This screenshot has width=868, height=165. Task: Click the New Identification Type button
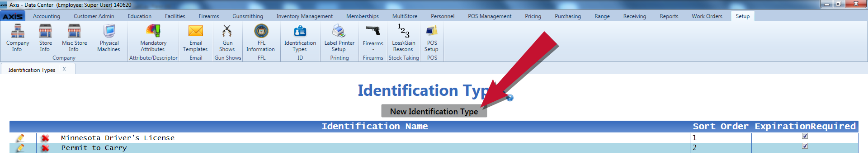click(x=434, y=111)
